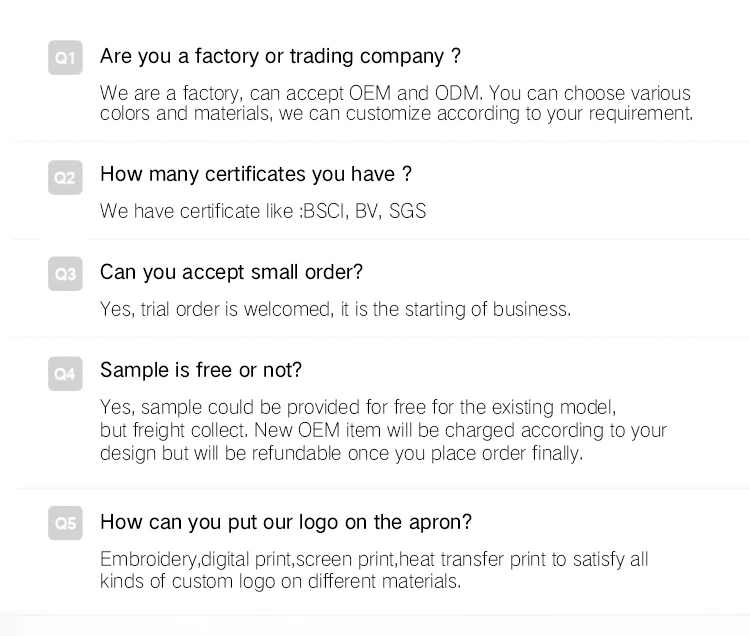Select the sample free or not question
Viewport: 750px width, 636px height.
(201, 370)
